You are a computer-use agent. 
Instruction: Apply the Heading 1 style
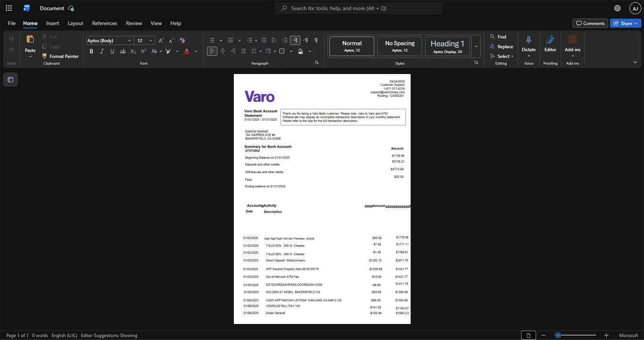click(447, 46)
